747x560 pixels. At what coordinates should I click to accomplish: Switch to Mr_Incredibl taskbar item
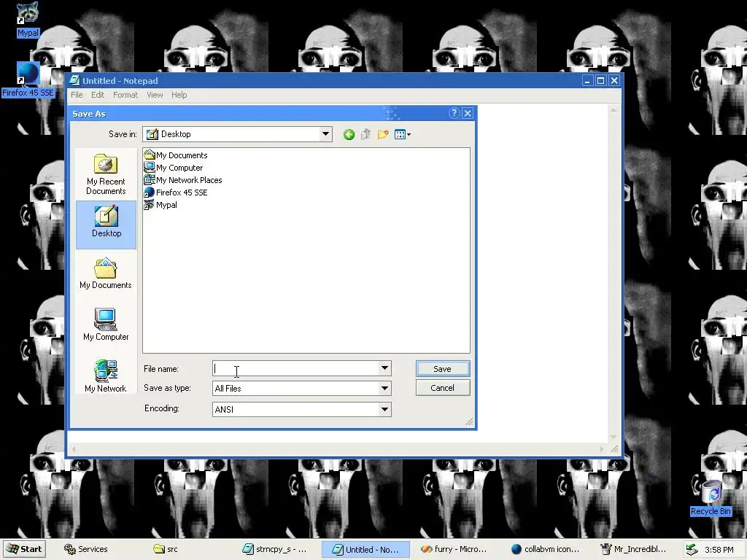633,549
